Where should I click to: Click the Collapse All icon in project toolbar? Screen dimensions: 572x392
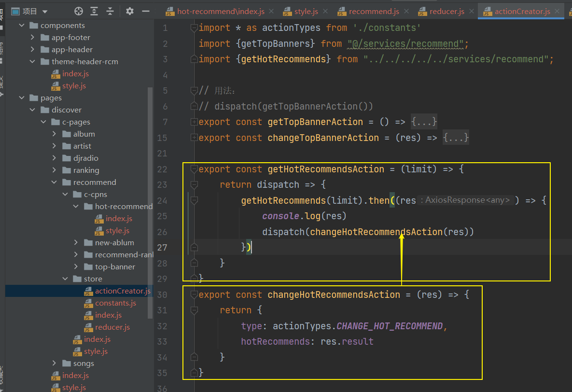point(110,11)
